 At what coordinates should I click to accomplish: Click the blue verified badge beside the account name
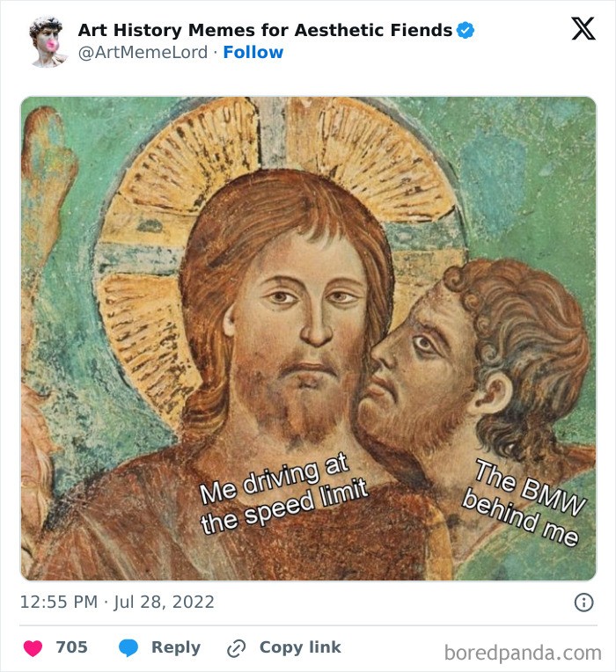(465, 31)
